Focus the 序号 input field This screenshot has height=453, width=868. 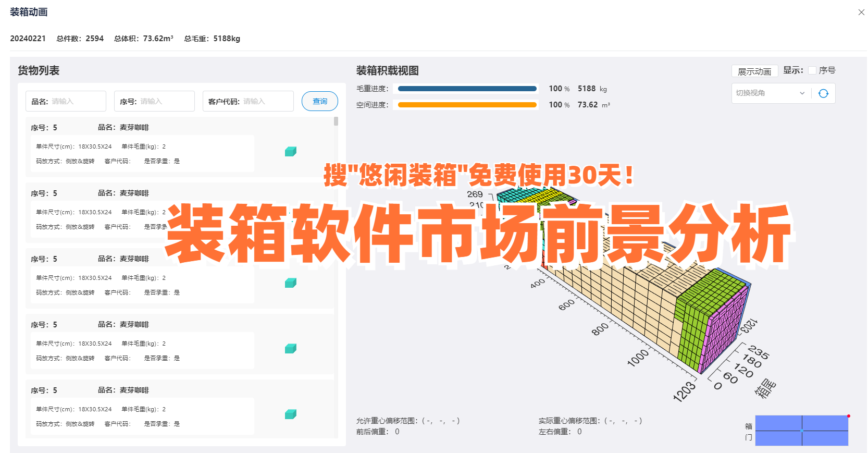coord(154,101)
